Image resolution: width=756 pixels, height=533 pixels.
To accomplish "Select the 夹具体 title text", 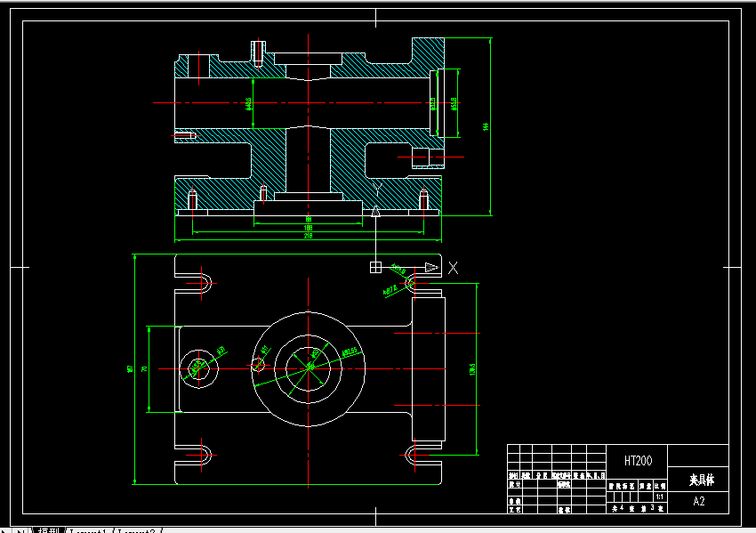I will click(702, 480).
